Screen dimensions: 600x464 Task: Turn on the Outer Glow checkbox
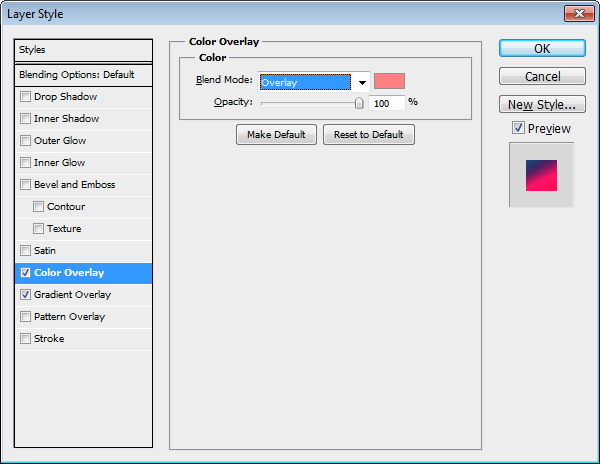25,141
